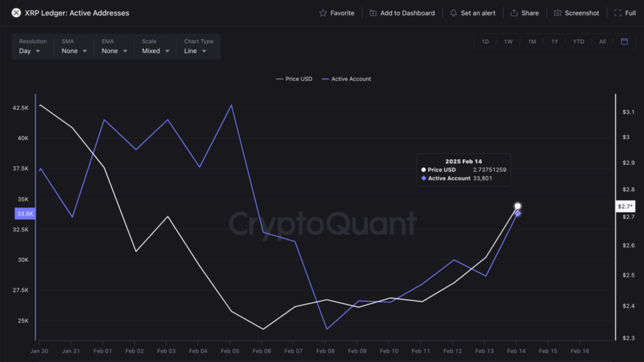Select the 1W time range

coord(508,42)
